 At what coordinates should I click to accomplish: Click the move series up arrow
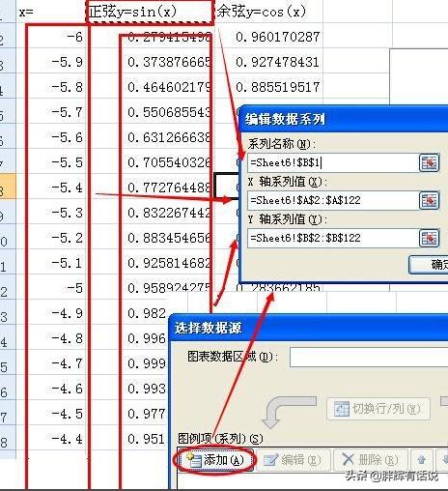(421, 460)
